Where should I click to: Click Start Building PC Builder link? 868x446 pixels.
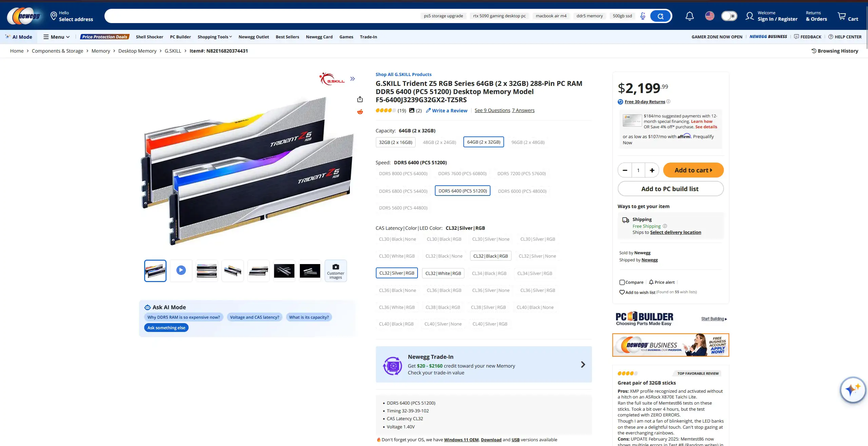[x=714, y=319]
